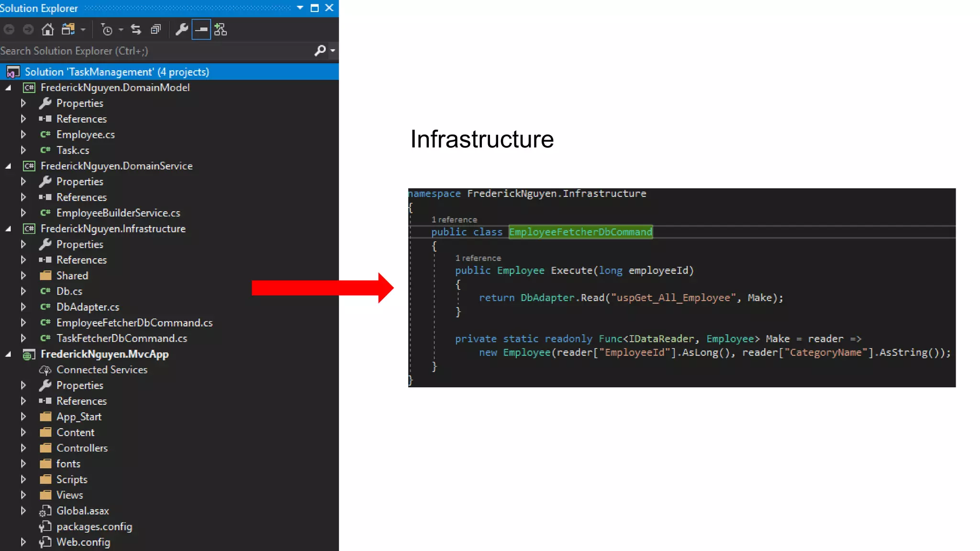The width and height of the screenshot is (980, 551).
Task: Click Sync with Active Document arrows icon
Action: tap(136, 30)
